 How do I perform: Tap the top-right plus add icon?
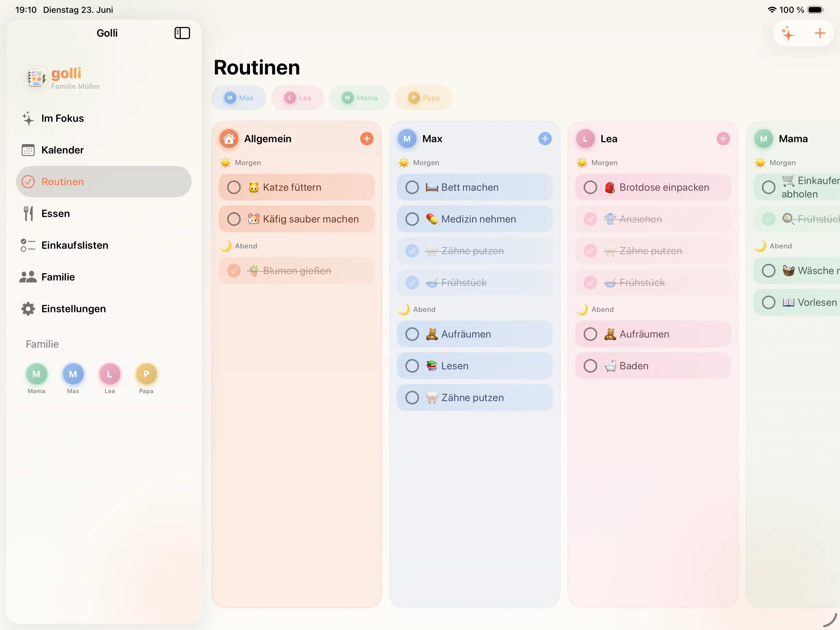pyautogui.click(x=820, y=33)
